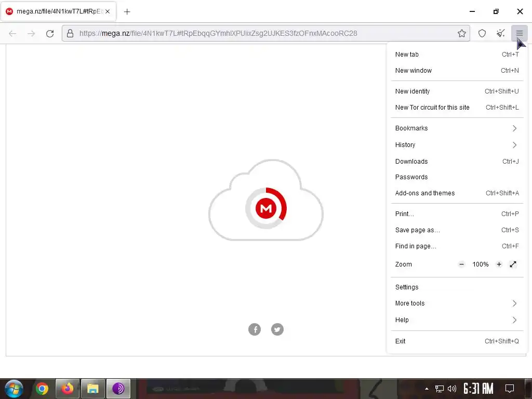Click the URL address bar
Screen dimensions: 532x399
[266, 33]
